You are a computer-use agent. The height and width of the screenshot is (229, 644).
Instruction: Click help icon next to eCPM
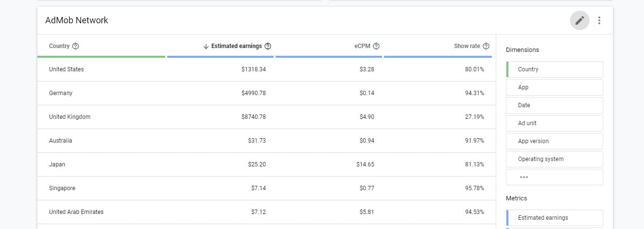pyautogui.click(x=376, y=46)
